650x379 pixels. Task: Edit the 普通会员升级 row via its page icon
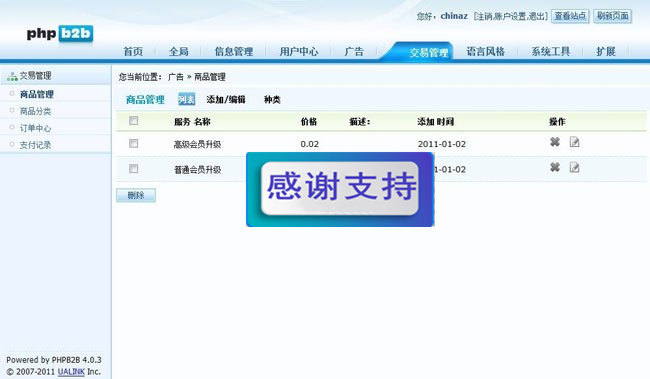coord(574,168)
